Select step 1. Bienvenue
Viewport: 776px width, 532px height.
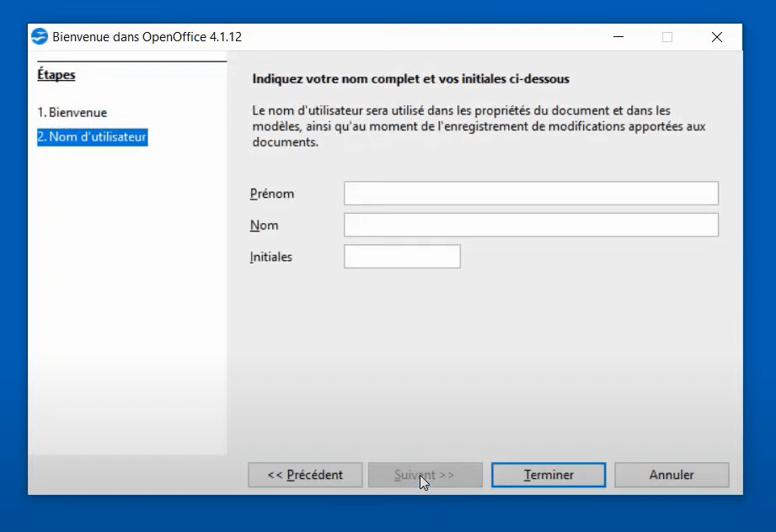pos(72,112)
